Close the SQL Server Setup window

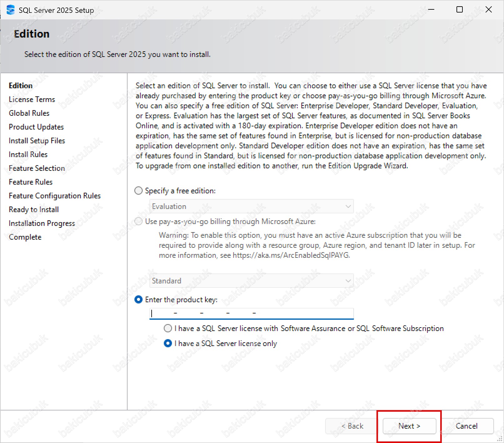coord(488,10)
